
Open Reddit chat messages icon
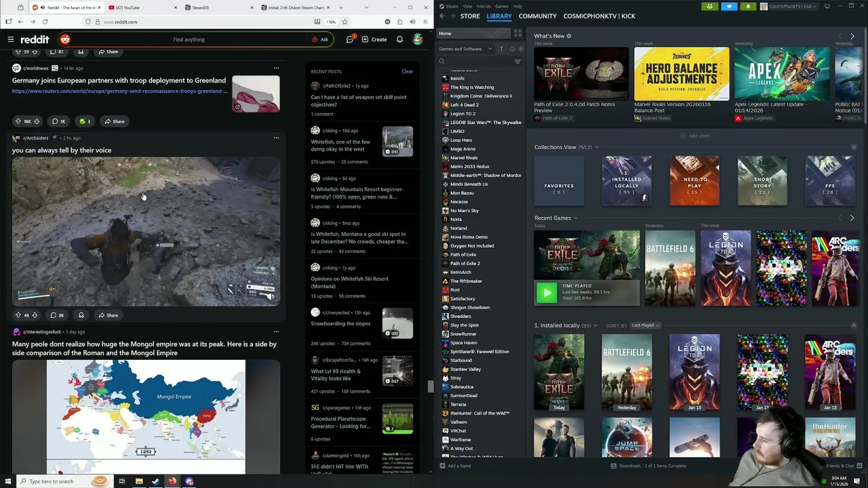coord(350,39)
